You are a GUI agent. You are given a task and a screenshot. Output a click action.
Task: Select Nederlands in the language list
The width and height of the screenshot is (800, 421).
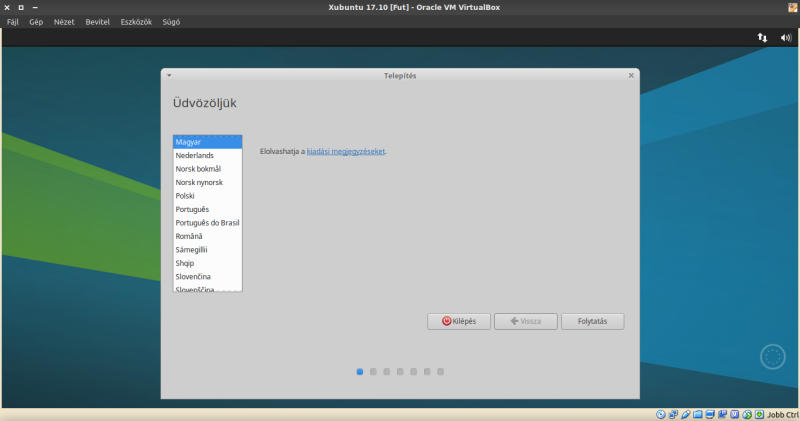point(195,156)
